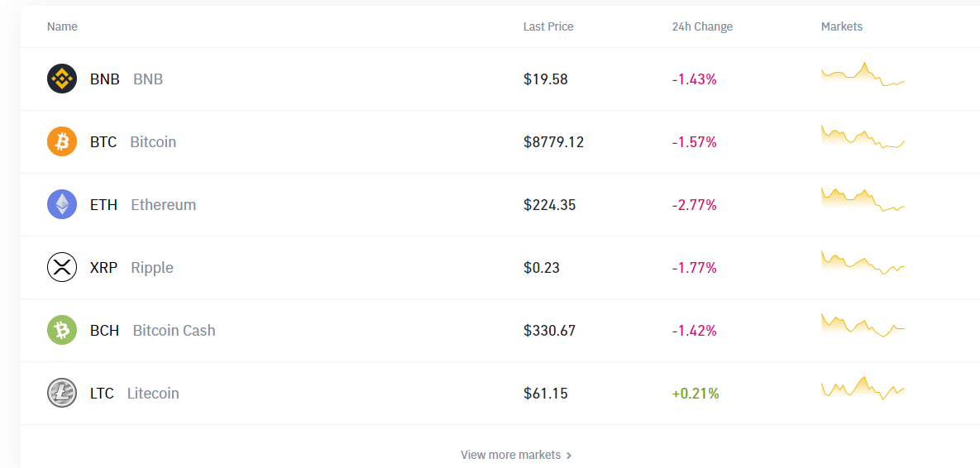
Task: Click the Markets column header
Action: coord(842,26)
